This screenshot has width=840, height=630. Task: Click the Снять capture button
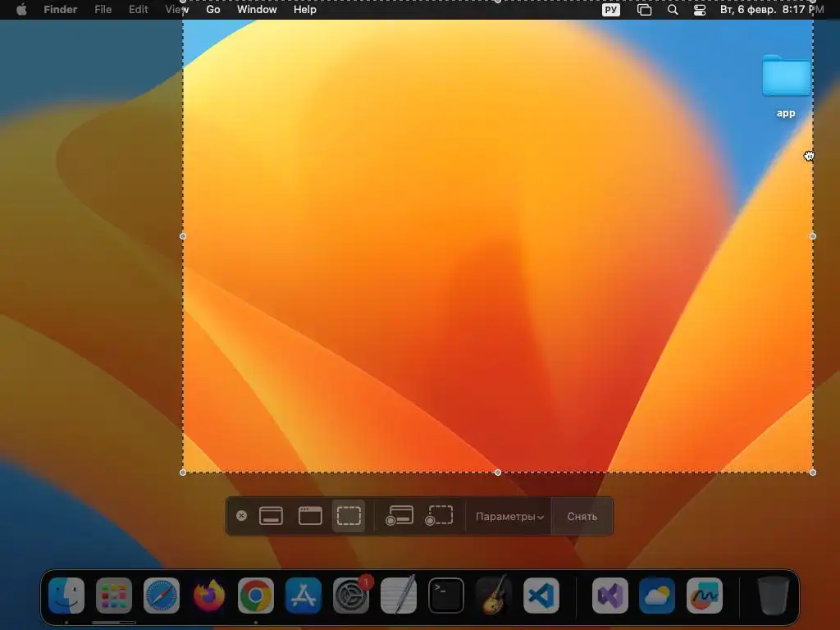click(x=582, y=517)
